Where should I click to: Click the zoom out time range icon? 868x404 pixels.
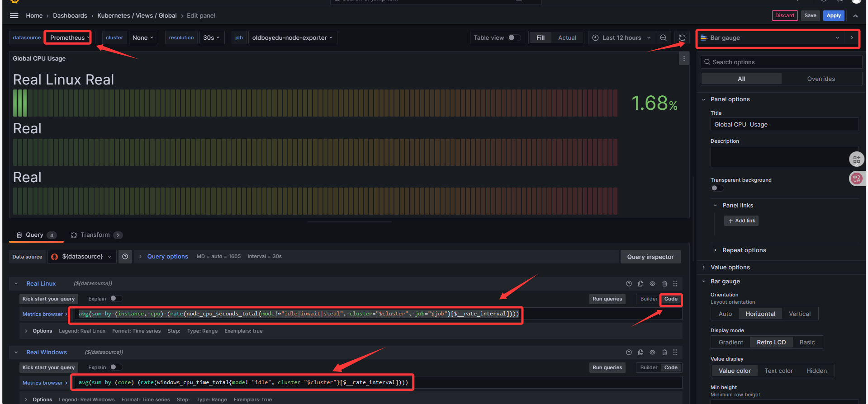(663, 38)
